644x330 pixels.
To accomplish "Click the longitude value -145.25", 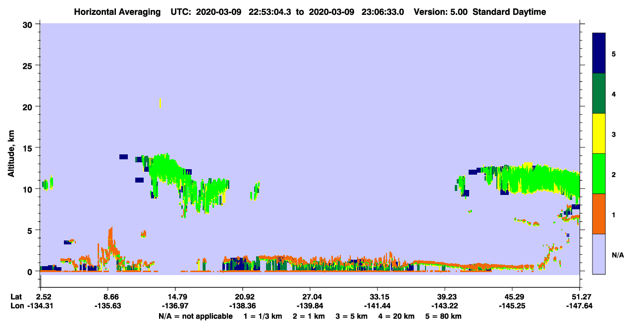I will click(x=512, y=306).
